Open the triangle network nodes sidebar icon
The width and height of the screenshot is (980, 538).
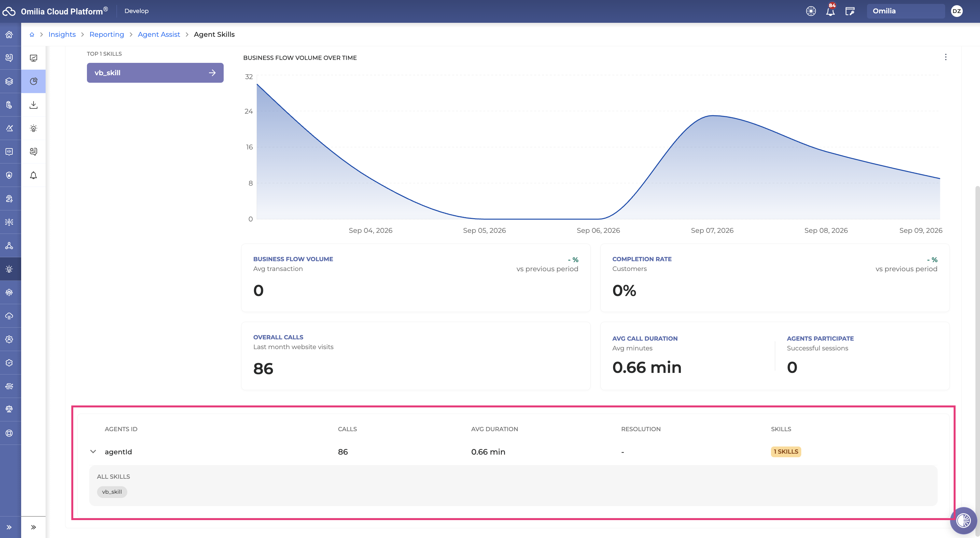pos(9,246)
